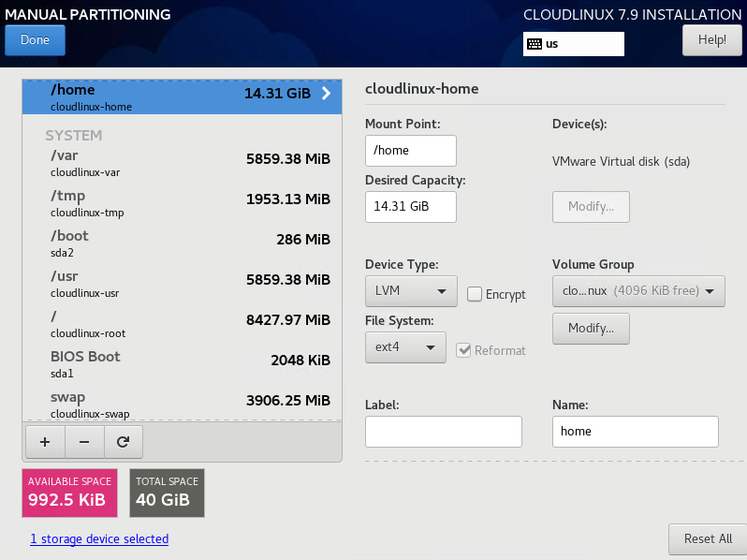This screenshot has height=560, width=747.
Task: Select the /usr cloudlinux-usr partition
Action: point(182,284)
